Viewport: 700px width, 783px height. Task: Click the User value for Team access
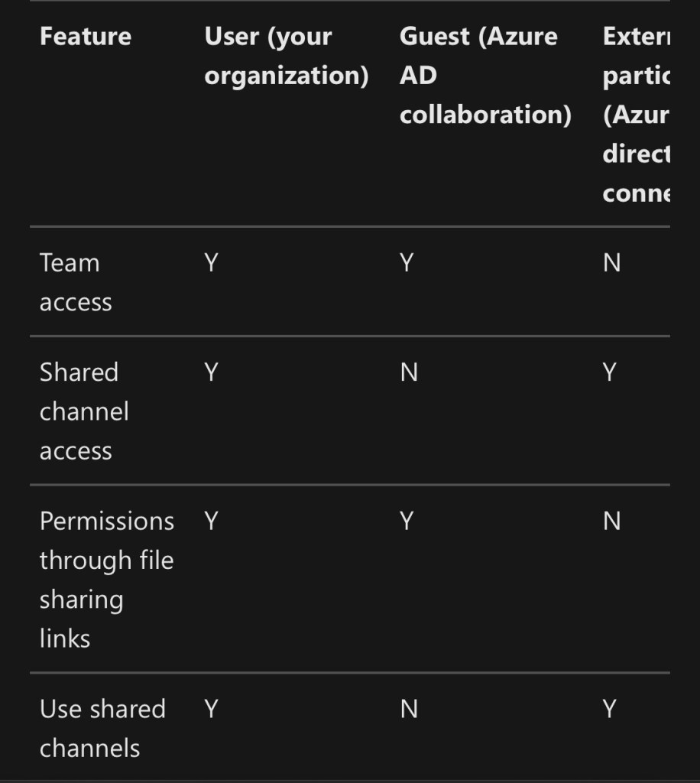pos(212,263)
